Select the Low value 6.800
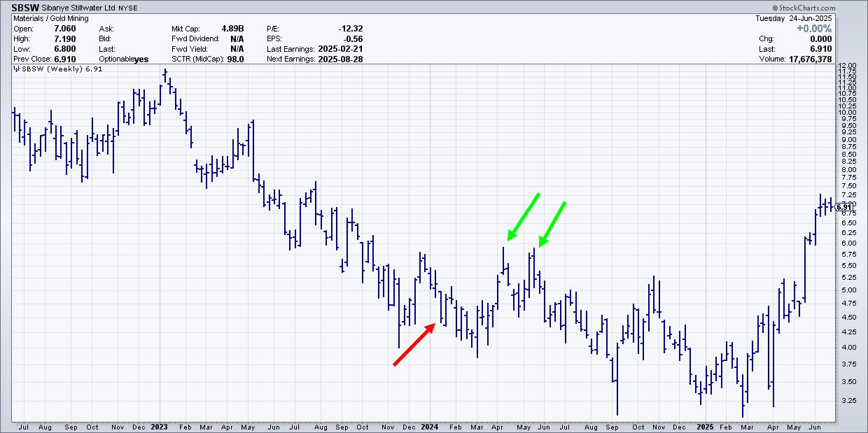 (x=65, y=49)
